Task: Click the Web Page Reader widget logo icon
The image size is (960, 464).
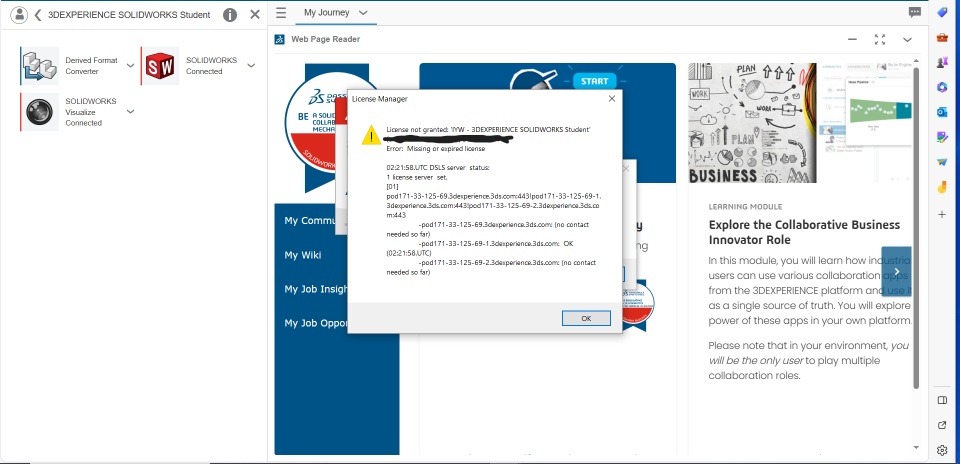Action: pyautogui.click(x=280, y=39)
